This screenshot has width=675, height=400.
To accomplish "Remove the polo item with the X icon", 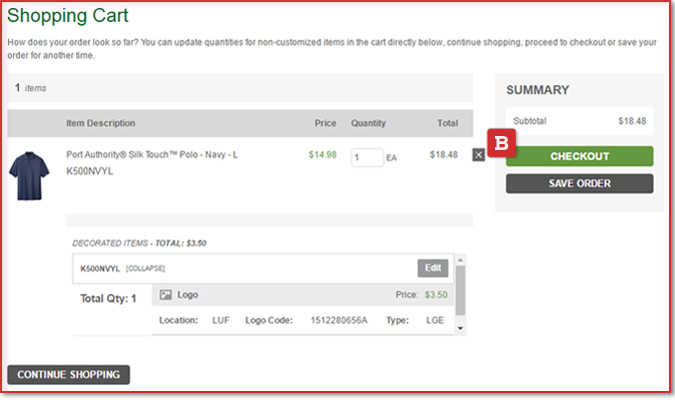I will (477, 154).
